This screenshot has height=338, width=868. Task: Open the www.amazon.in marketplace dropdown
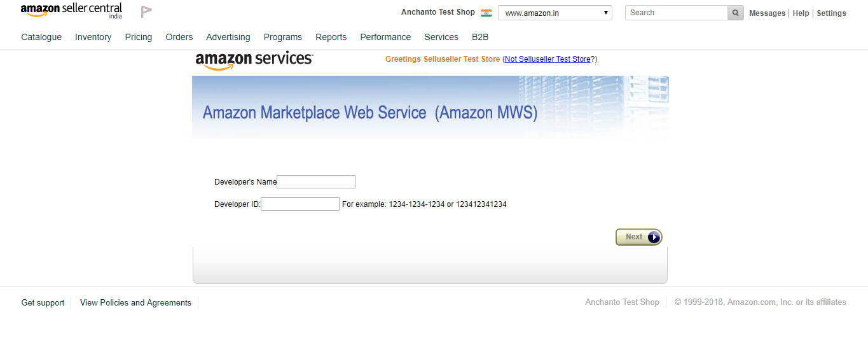point(555,13)
